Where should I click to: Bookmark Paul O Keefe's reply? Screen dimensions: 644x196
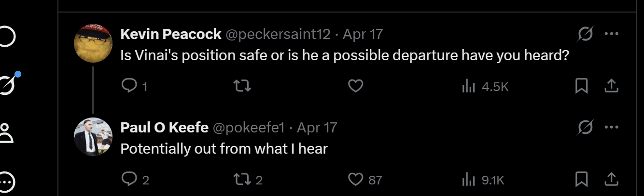582,180
